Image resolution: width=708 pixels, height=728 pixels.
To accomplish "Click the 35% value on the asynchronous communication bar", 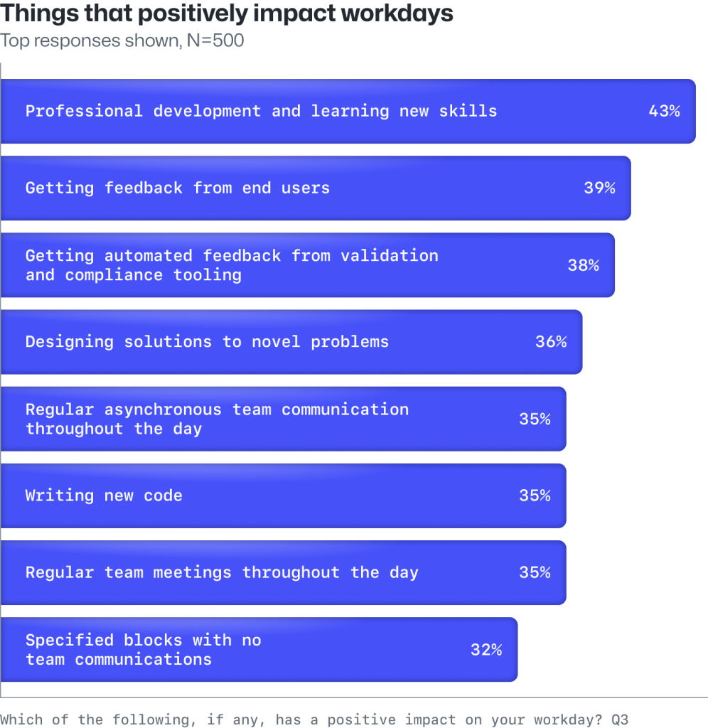I will [x=535, y=419].
